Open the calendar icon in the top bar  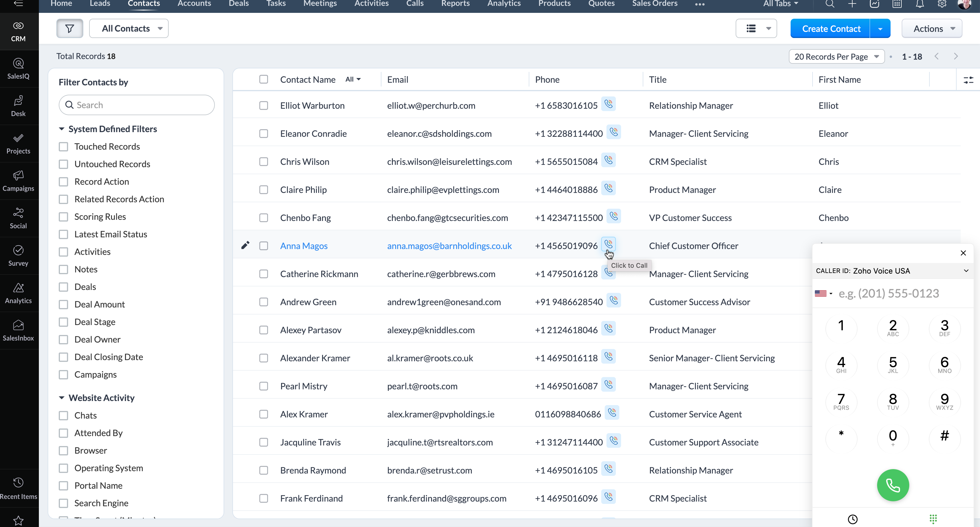pos(897,4)
